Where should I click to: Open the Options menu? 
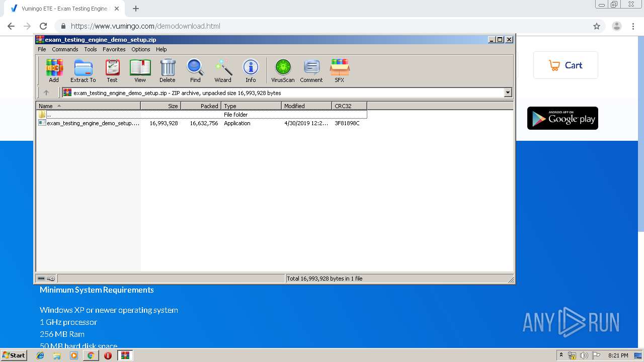click(x=141, y=49)
